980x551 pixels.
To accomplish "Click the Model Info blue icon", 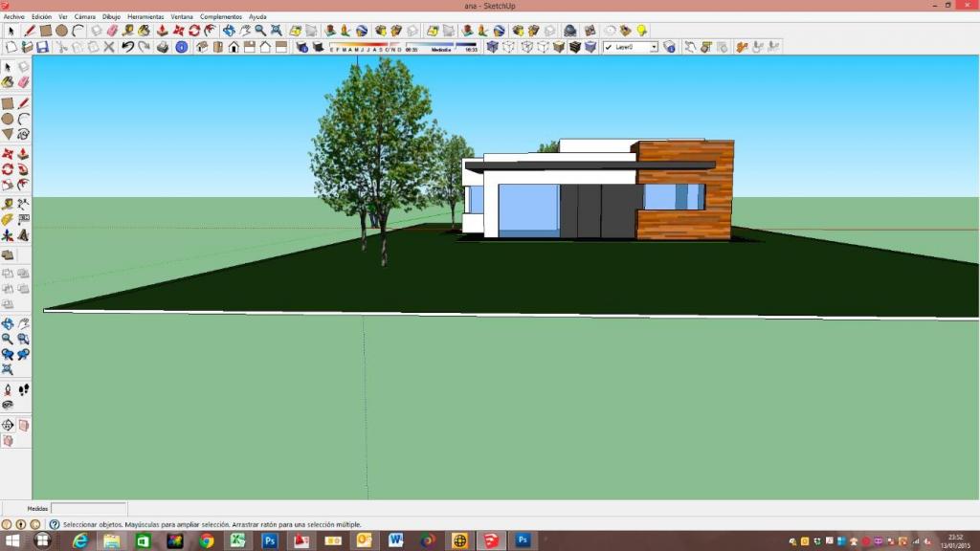I will click(x=181, y=47).
